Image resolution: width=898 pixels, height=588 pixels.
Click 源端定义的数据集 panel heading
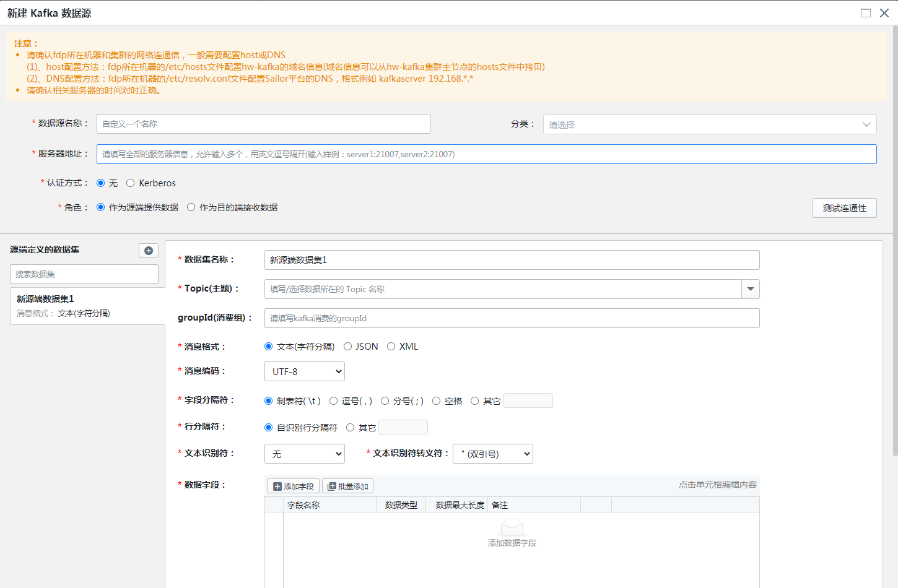pyautogui.click(x=45, y=249)
